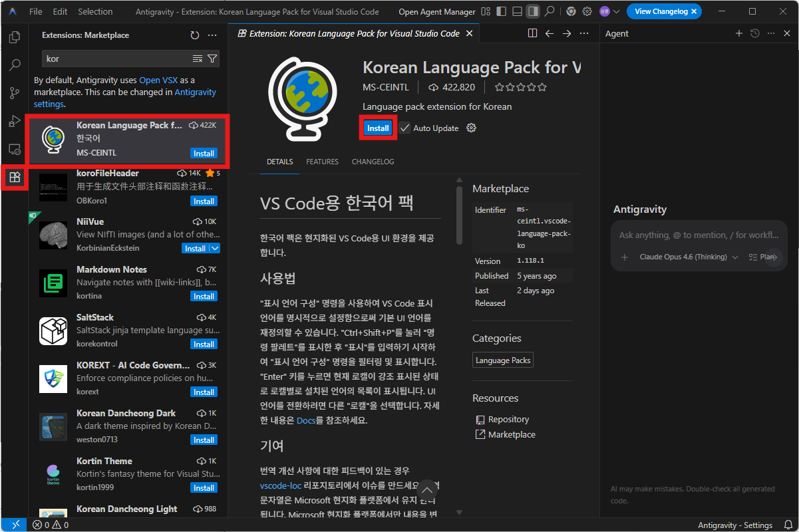
Task: Open the Docs link in the readme
Action: click(306, 420)
